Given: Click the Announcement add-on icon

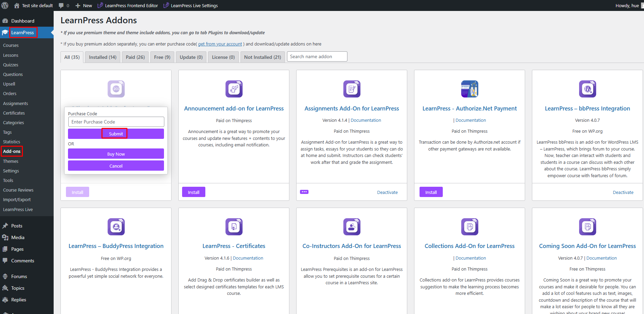Looking at the screenshot, I should coord(234,89).
